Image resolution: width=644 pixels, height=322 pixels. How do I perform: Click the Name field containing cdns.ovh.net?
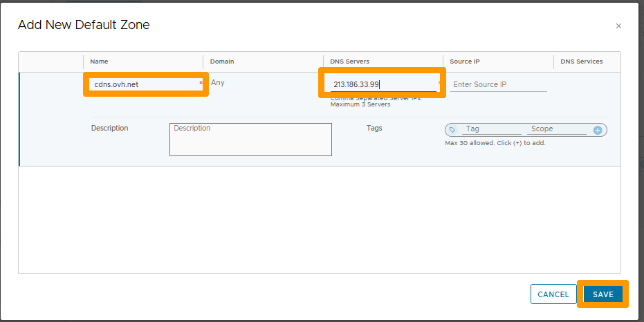coord(145,84)
